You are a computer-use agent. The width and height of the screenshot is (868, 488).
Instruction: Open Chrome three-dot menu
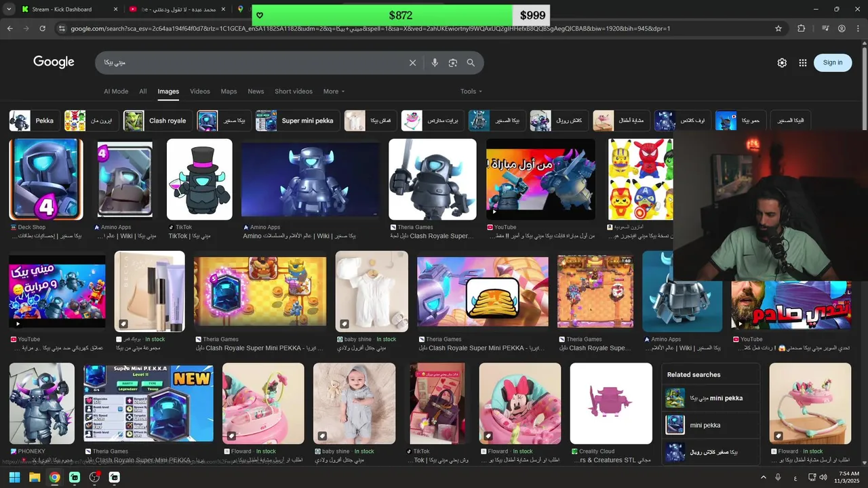[858, 28]
